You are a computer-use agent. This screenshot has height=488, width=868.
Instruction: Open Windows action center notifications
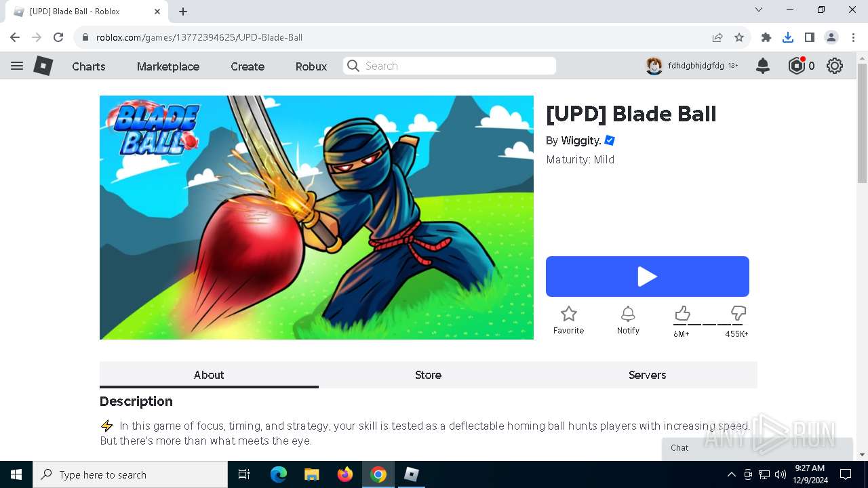[846, 474]
